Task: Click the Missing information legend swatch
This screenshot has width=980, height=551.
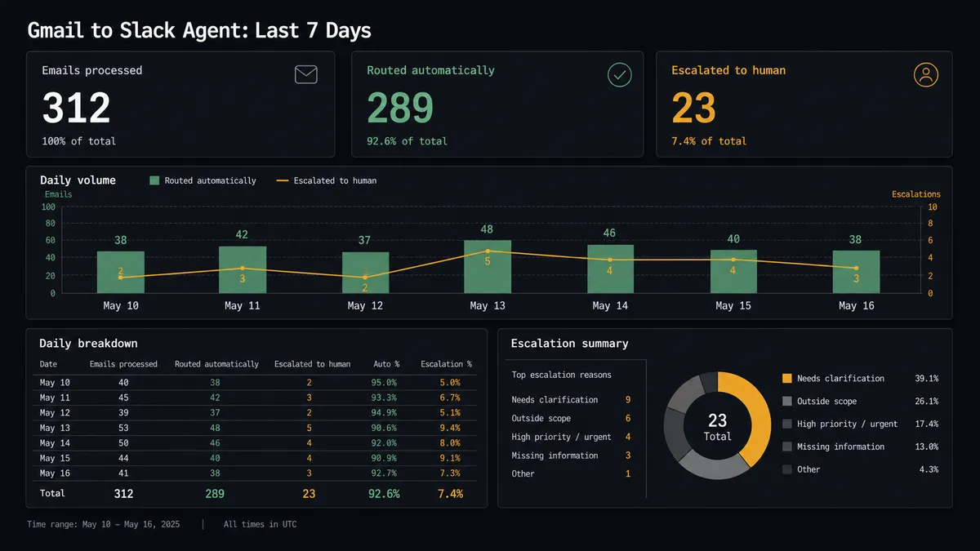Action: [x=787, y=447]
